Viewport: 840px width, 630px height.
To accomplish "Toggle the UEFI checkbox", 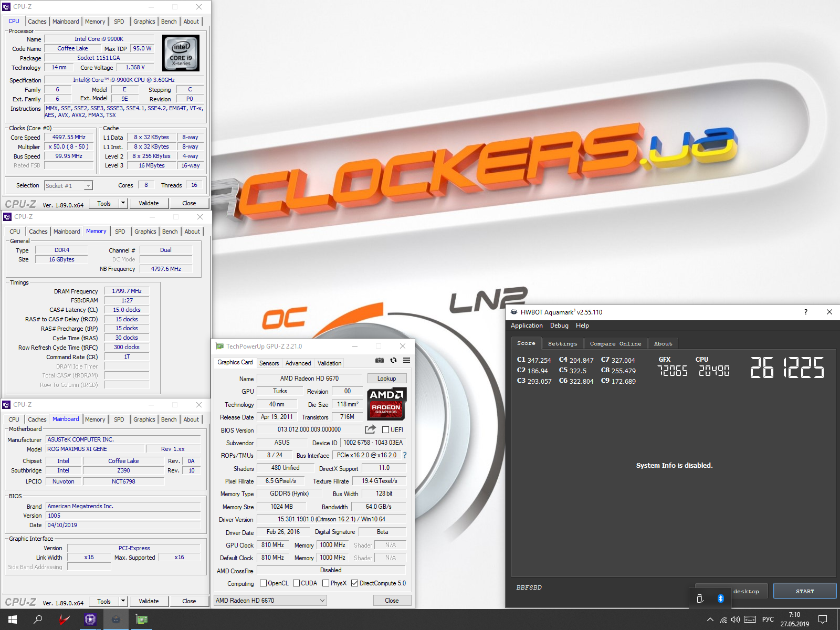I will [385, 429].
